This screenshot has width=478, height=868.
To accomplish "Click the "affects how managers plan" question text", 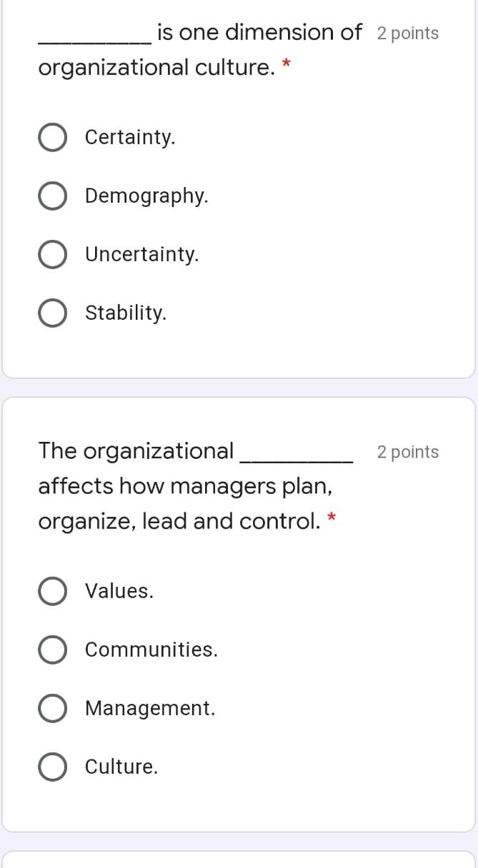I will click(185, 486).
